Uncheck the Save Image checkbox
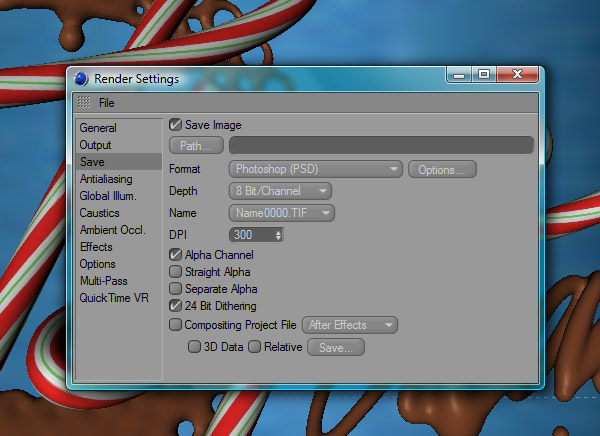This screenshot has width=600, height=436. coord(175,125)
